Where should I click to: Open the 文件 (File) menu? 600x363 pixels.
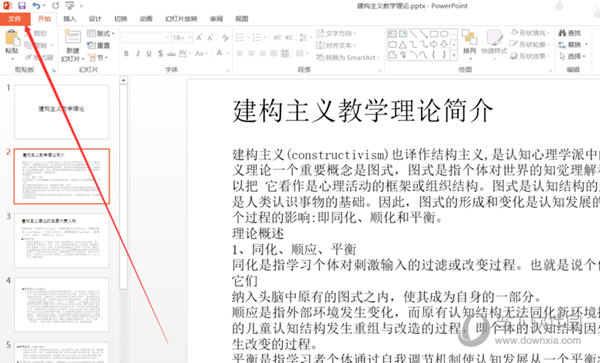coord(15,19)
